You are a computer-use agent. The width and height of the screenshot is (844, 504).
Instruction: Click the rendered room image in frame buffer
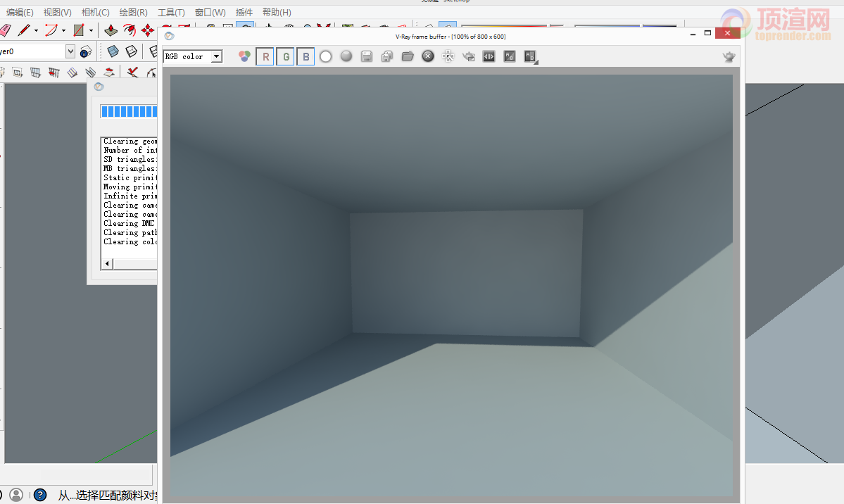tap(452, 285)
